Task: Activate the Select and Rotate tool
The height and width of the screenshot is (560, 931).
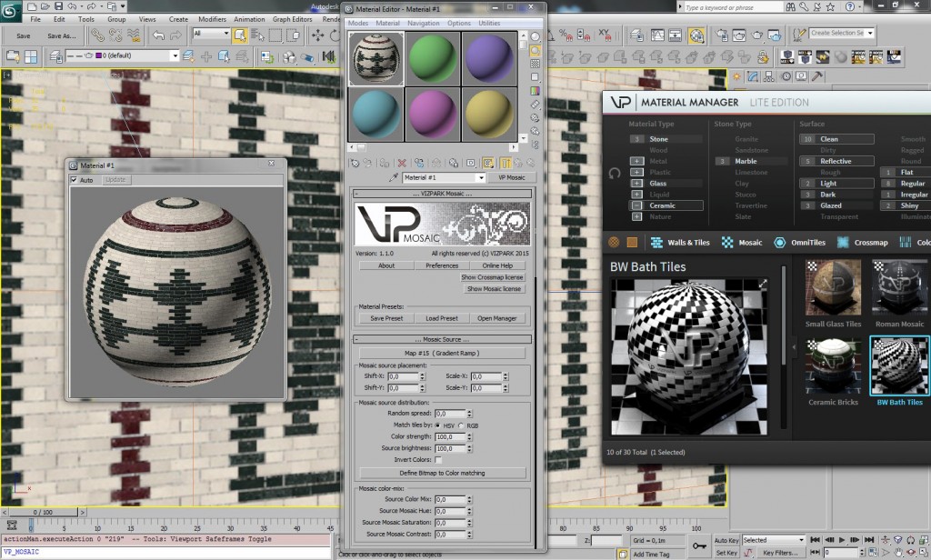Action: [x=335, y=37]
